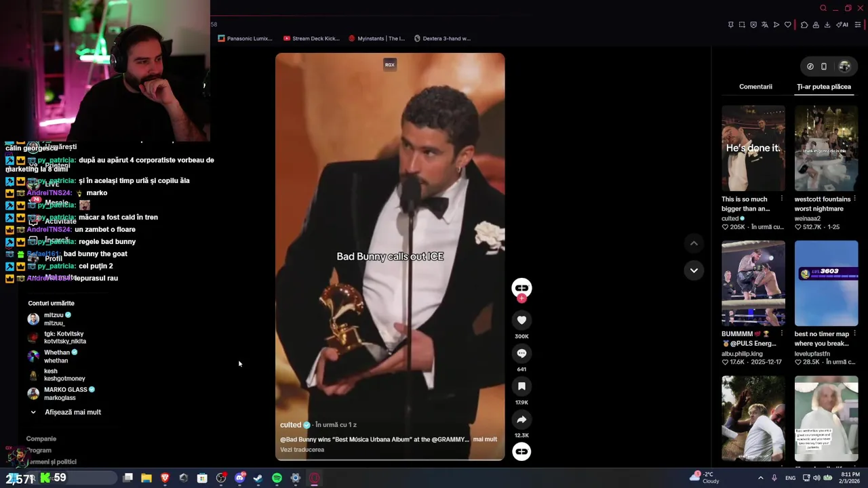868x488 pixels.
Task: Open more options for 'BUMMMM' video
Action: pyautogui.click(x=781, y=334)
